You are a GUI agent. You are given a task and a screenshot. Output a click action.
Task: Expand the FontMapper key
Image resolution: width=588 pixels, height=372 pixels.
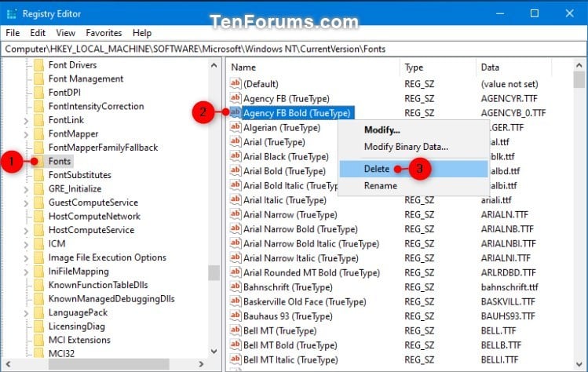pos(26,134)
